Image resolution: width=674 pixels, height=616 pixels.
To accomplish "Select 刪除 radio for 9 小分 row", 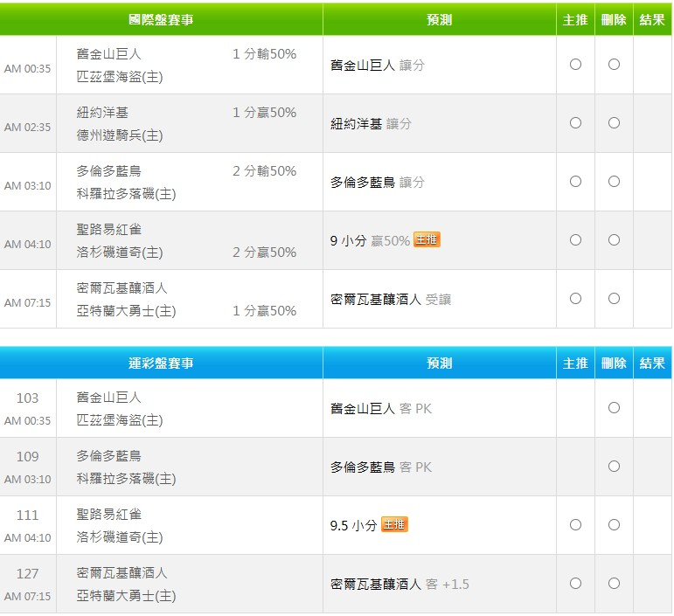I will pos(614,239).
